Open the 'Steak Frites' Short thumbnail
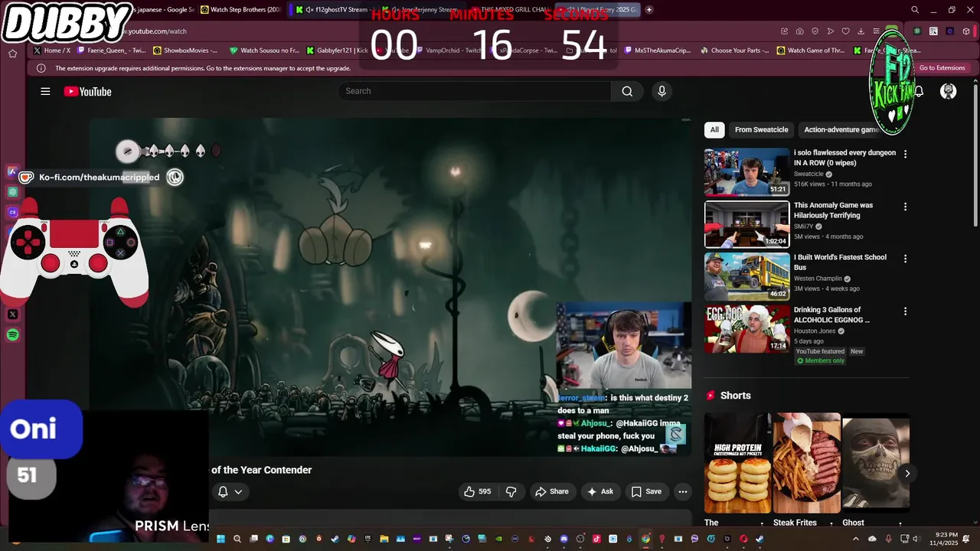Screen dimensions: 980x551 tap(806, 463)
